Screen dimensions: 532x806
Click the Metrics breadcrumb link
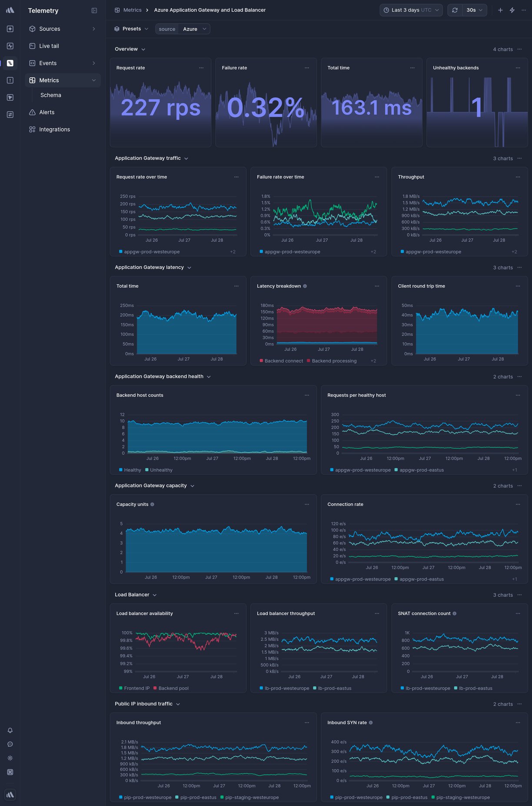point(128,10)
